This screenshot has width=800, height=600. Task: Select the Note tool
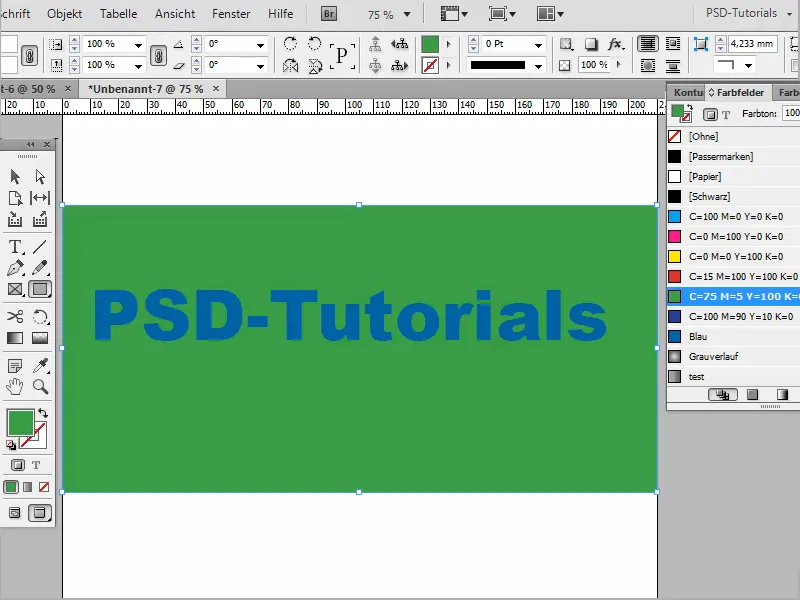tap(15, 365)
